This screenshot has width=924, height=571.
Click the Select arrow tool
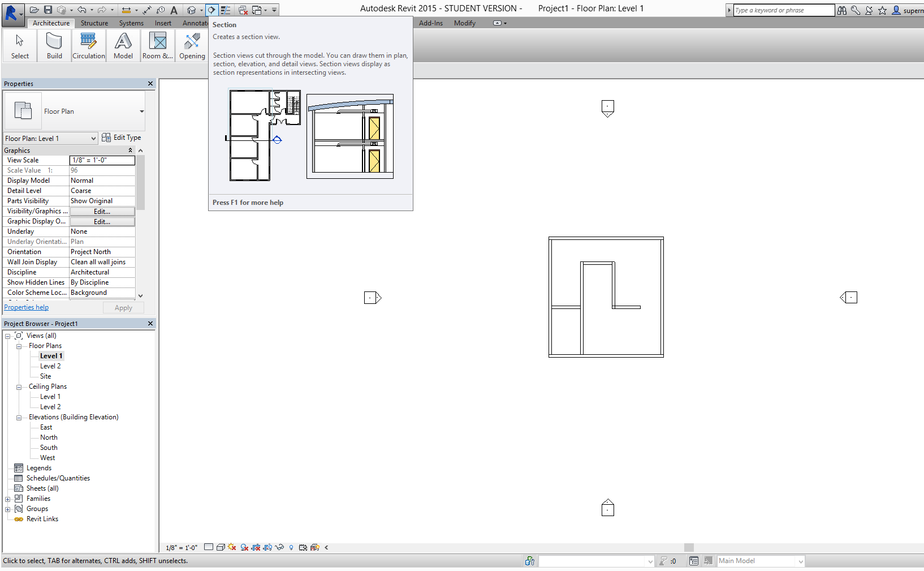pyautogui.click(x=20, y=45)
